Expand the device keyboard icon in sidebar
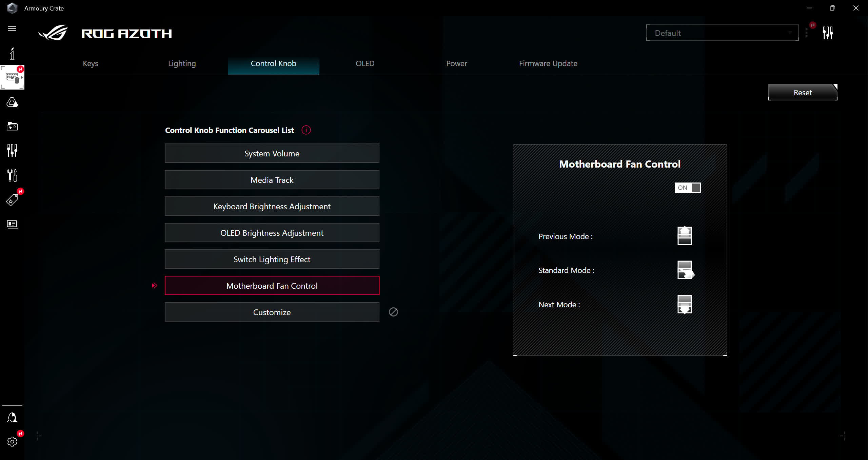The height and width of the screenshot is (460, 868). (x=12, y=77)
